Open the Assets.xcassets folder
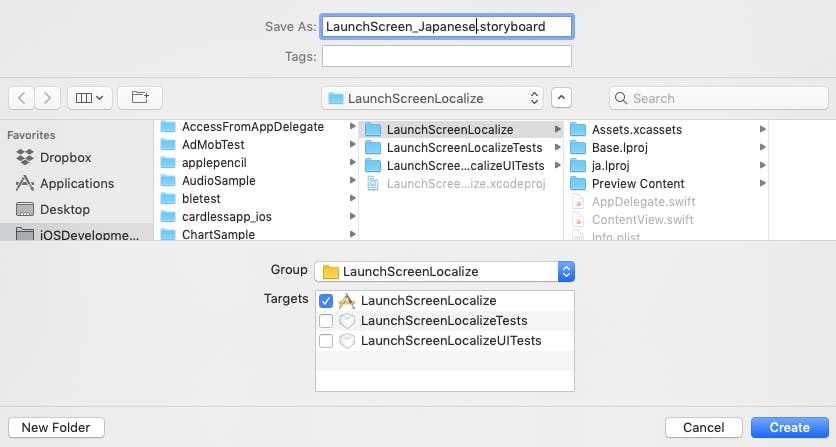Screen dimensions: 836x447 point(626,130)
